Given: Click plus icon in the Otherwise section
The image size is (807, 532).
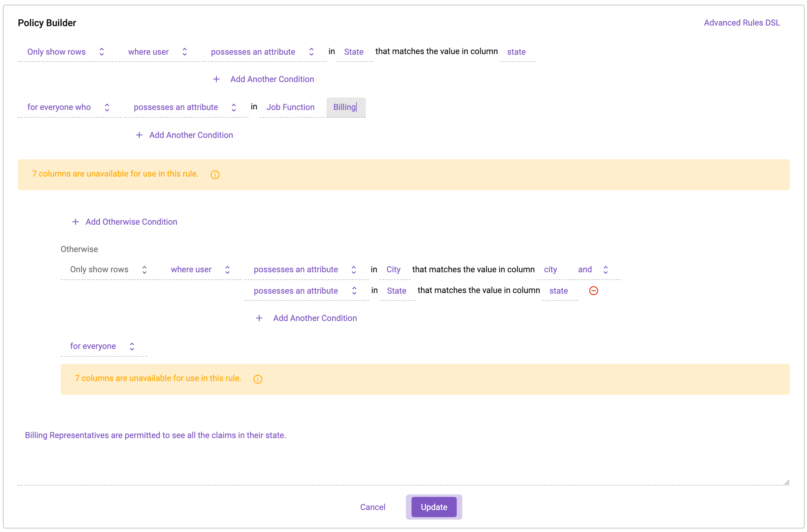Looking at the screenshot, I should [259, 318].
